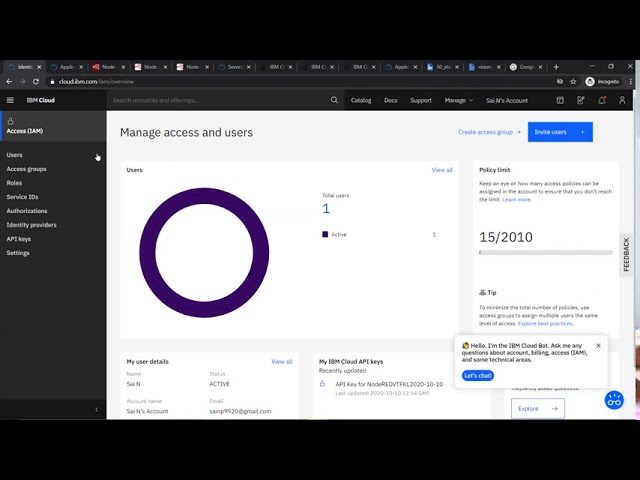
Task: Click the search magnifier icon
Action: click(334, 100)
